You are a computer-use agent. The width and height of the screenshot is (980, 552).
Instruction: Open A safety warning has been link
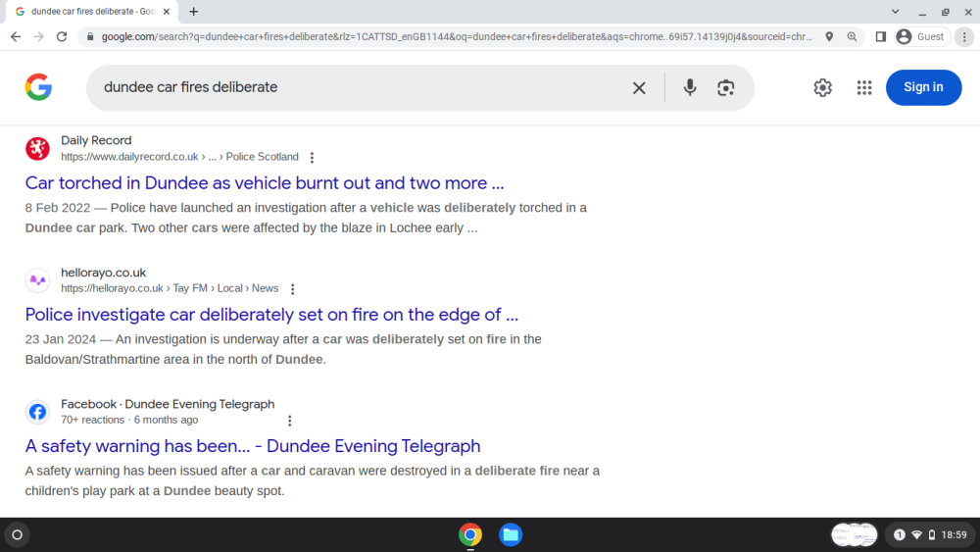253,446
